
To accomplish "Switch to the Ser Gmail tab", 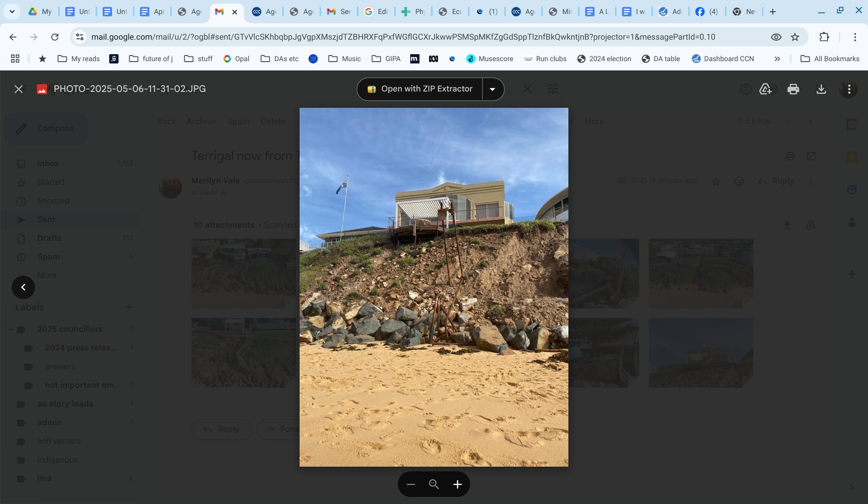I will 339,12.
